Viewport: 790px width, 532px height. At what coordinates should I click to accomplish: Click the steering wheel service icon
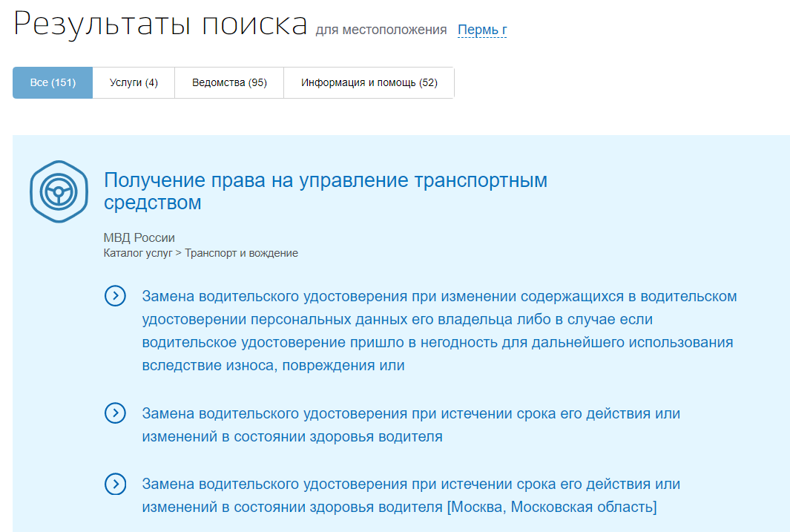click(59, 191)
